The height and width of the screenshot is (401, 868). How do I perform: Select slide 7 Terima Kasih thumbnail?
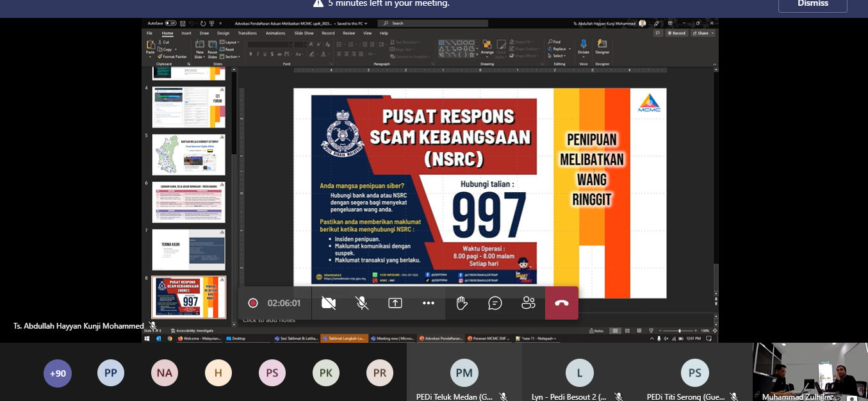[x=188, y=249]
